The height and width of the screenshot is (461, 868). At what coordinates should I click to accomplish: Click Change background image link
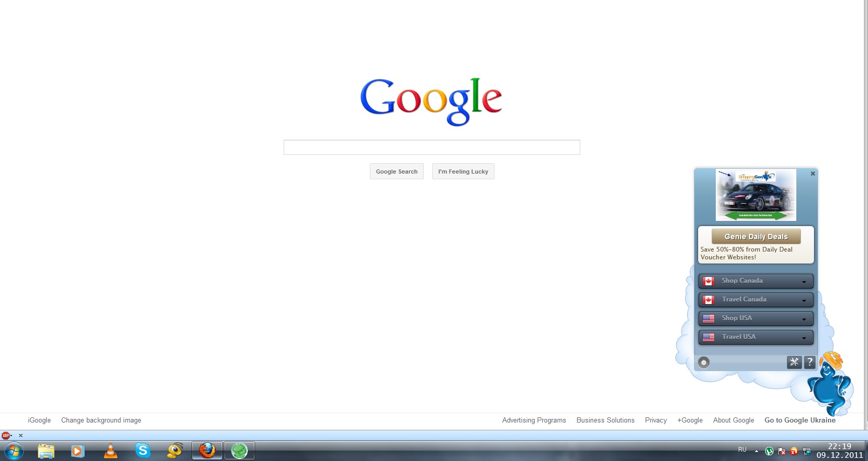tap(101, 420)
